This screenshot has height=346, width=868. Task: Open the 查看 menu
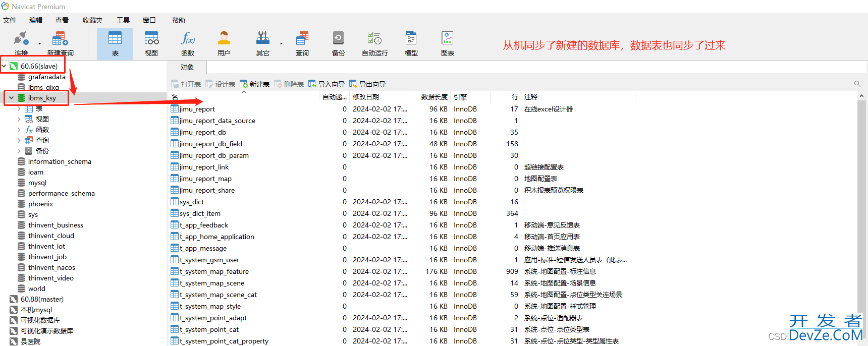tap(62, 20)
